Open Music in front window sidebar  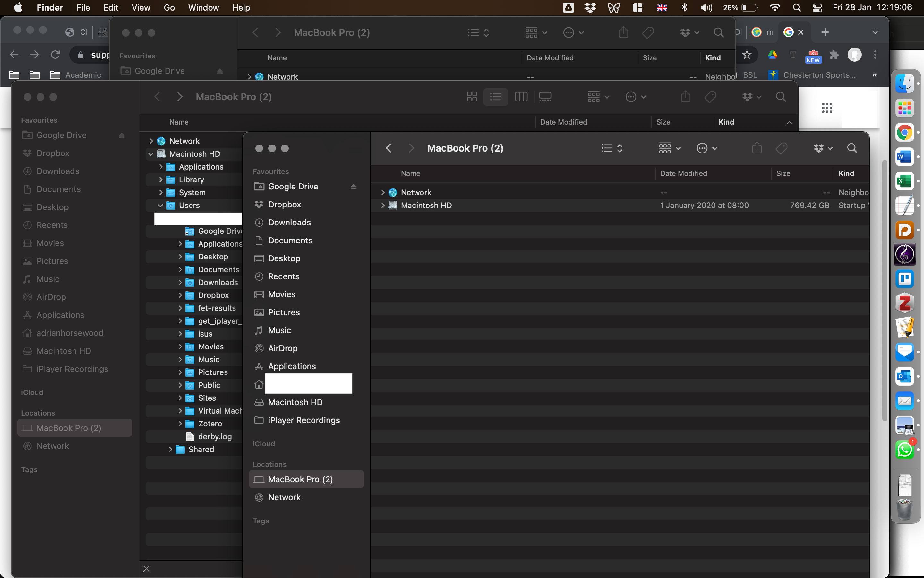click(x=279, y=330)
